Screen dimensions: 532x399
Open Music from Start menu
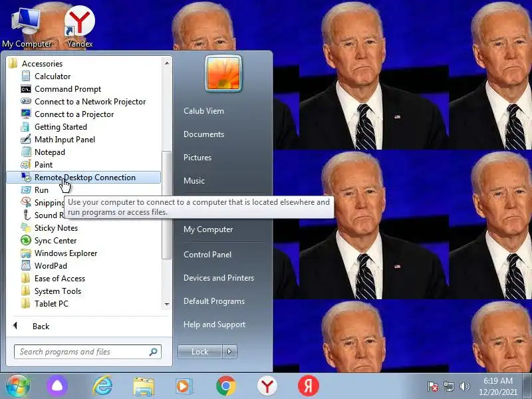tap(194, 181)
